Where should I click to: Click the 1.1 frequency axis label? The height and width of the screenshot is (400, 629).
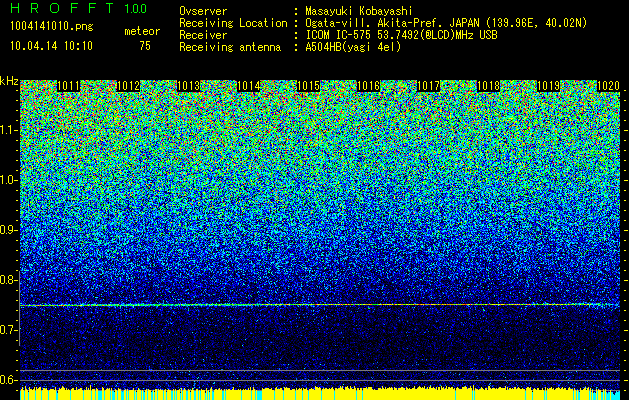9,130
